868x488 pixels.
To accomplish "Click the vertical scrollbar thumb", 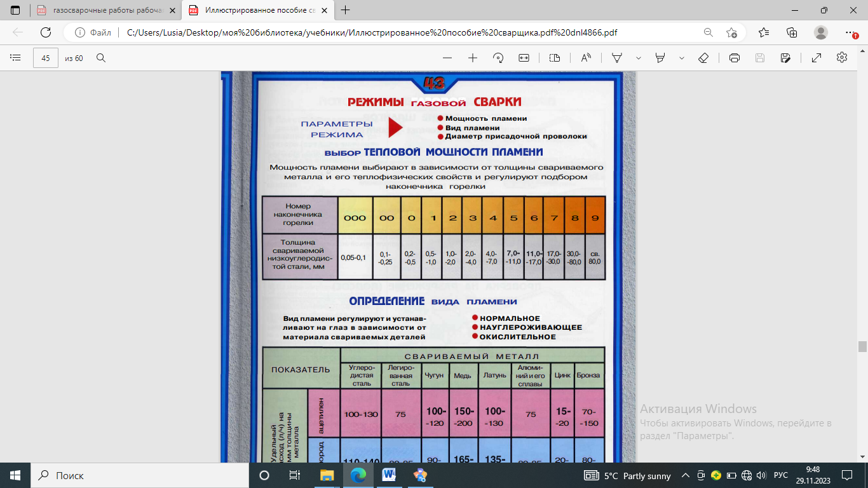I will point(862,346).
